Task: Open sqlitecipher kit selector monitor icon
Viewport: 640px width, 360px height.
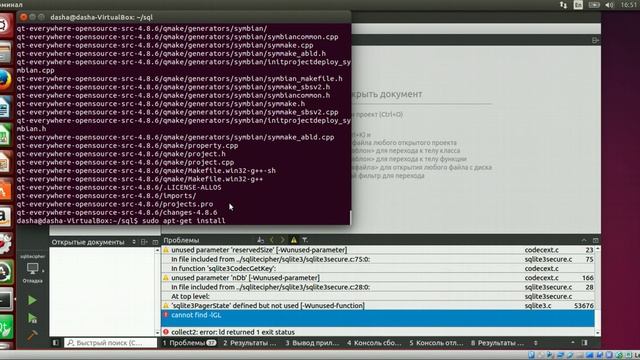Action: pos(32,269)
